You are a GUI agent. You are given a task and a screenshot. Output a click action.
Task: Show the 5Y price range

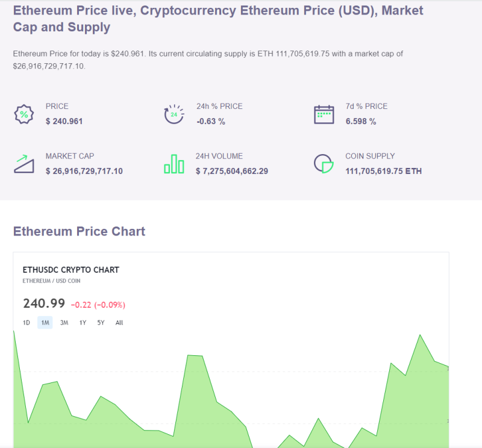pos(101,323)
